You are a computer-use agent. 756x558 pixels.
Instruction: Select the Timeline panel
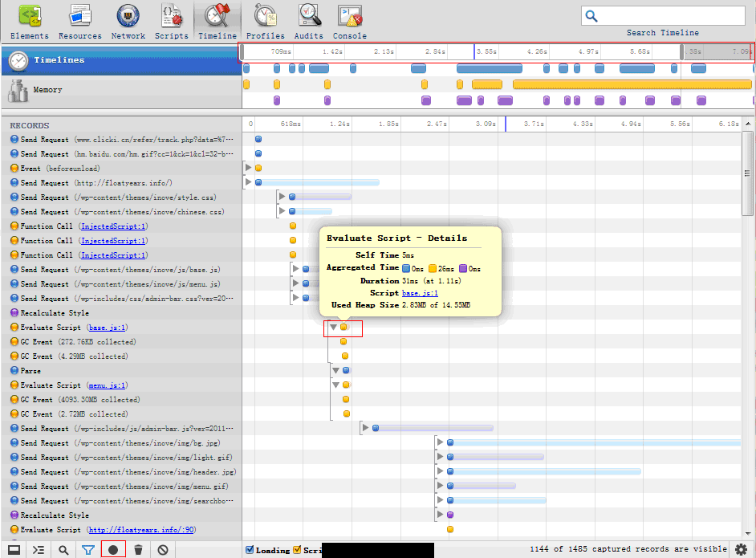point(217,22)
